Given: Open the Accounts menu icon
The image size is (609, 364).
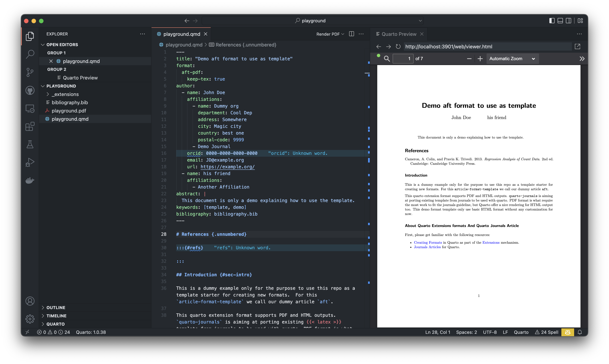Looking at the screenshot, I should click(x=30, y=301).
